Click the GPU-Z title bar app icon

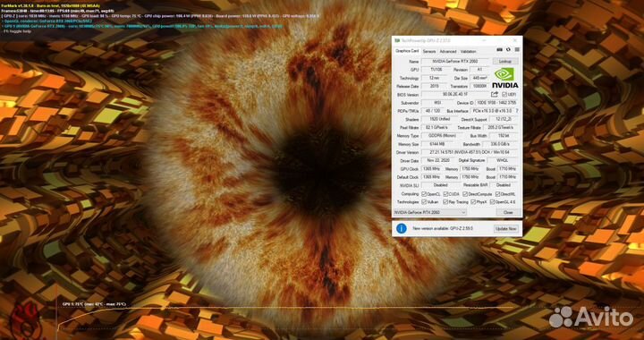[x=397, y=40]
